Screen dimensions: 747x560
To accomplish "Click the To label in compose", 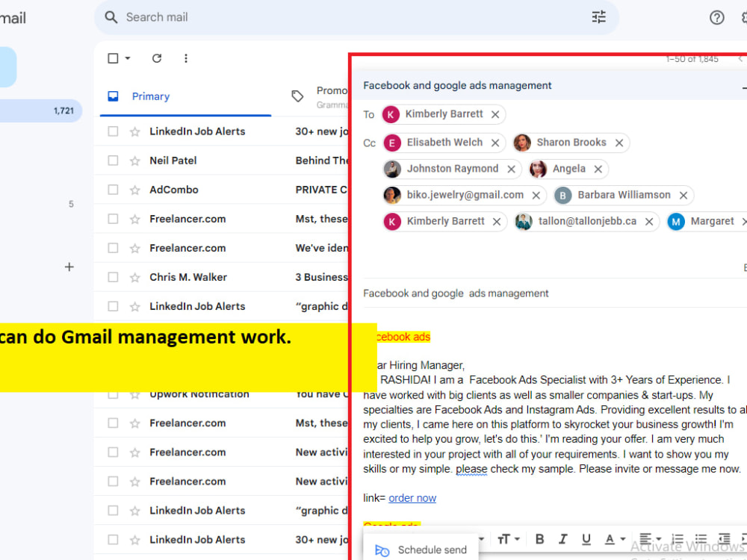I will [x=369, y=115].
